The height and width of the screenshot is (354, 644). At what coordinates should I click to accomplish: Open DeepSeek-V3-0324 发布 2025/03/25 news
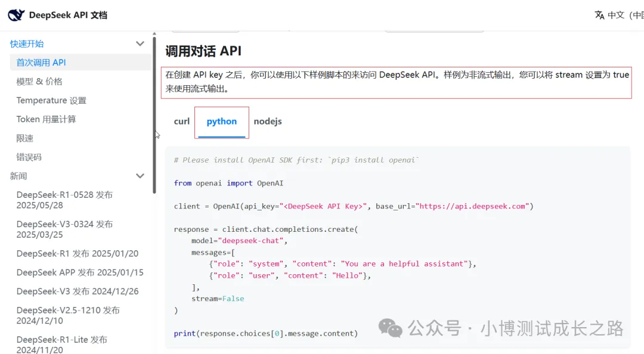coord(64,229)
